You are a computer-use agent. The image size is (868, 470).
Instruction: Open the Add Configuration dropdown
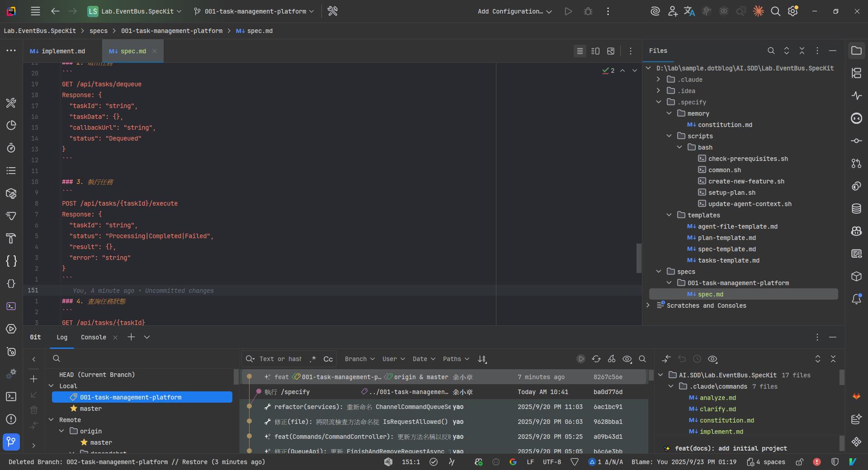tap(515, 11)
